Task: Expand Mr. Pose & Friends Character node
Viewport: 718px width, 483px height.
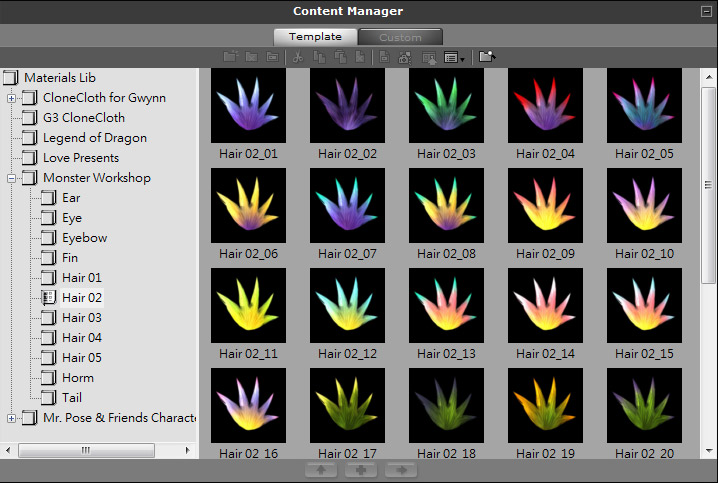Action: tap(11, 418)
